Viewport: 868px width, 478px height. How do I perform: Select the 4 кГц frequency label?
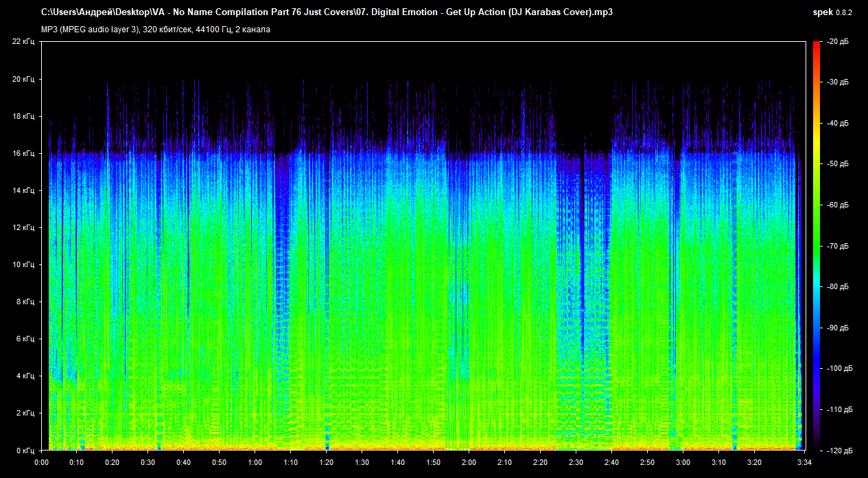click(x=25, y=376)
